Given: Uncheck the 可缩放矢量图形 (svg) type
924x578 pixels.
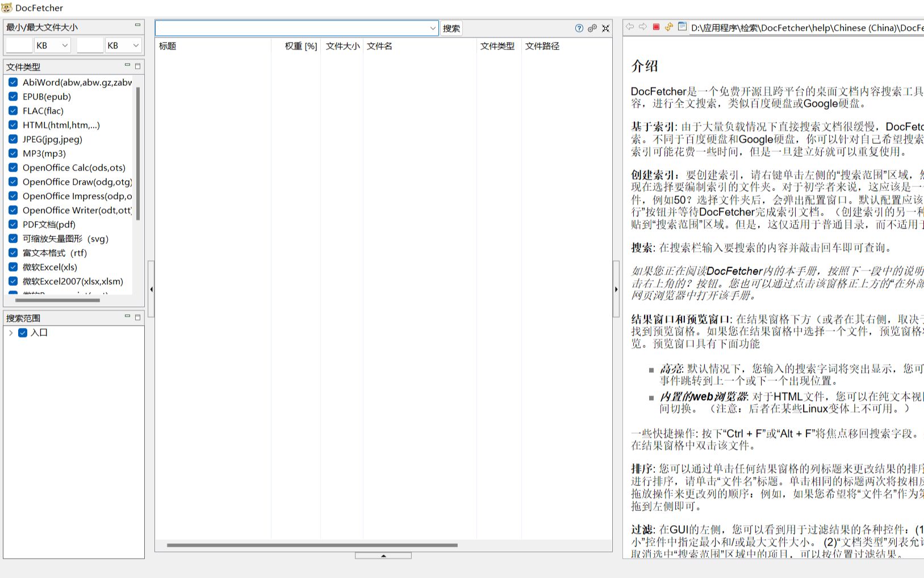Looking at the screenshot, I should [13, 239].
